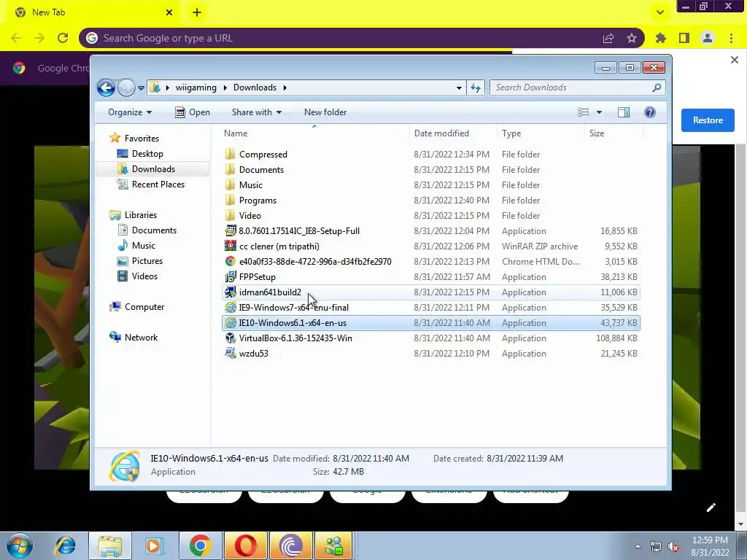Click New folder in the toolbar
The height and width of the screenshot is (560, 747).
tap(325, 112)
